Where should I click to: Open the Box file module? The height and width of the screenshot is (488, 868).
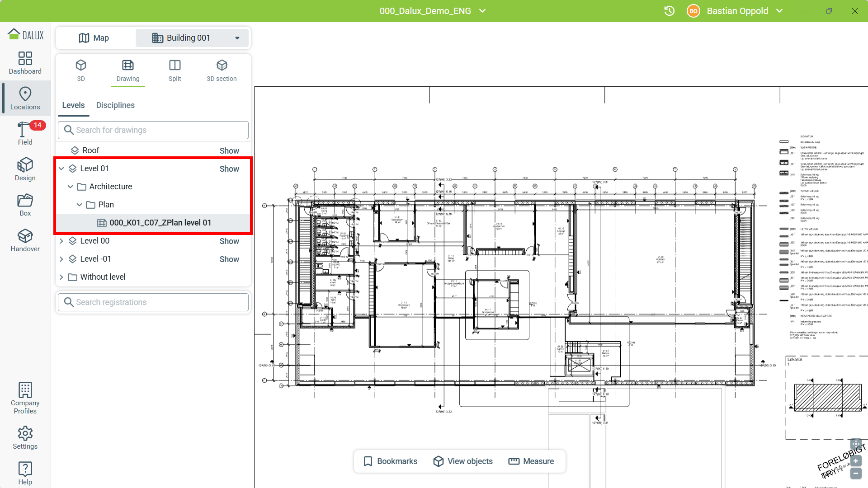pos(25,205)
